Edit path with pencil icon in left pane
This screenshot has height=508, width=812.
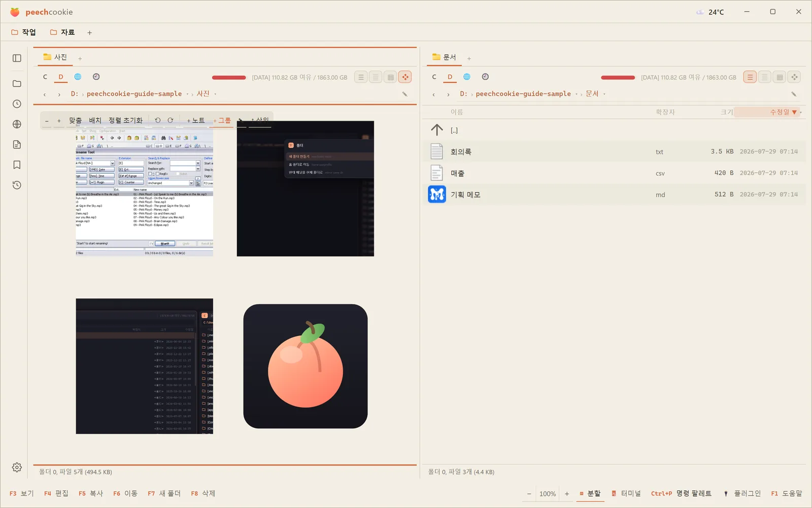404,94
